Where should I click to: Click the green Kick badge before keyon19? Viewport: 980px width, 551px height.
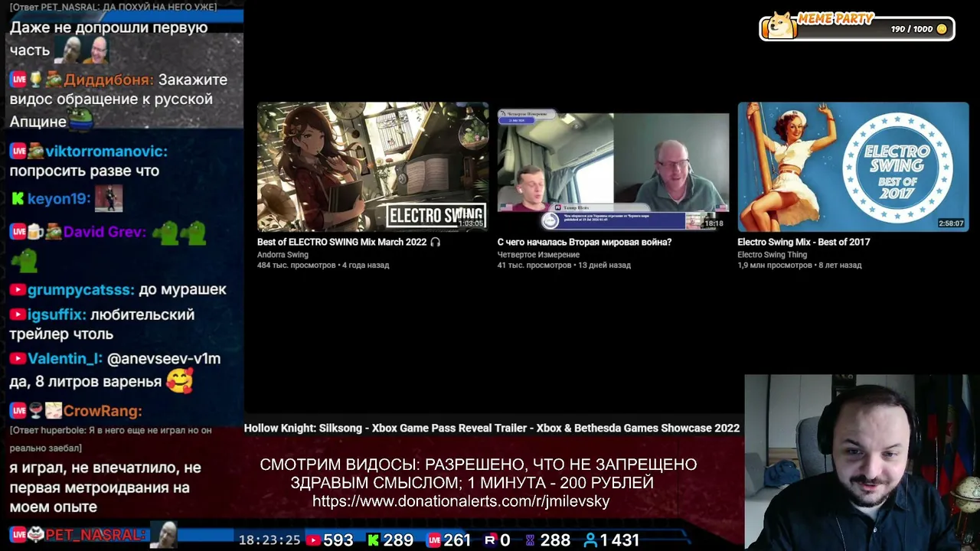18,199
